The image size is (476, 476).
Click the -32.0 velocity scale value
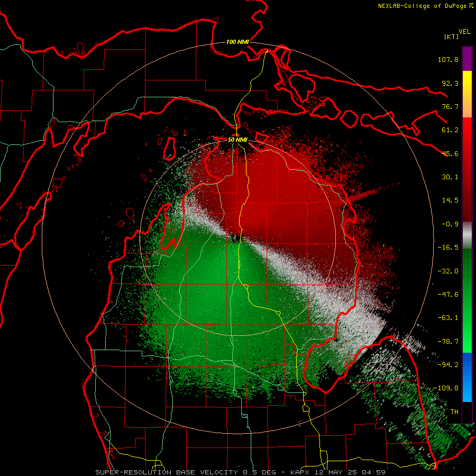[448, 271]
